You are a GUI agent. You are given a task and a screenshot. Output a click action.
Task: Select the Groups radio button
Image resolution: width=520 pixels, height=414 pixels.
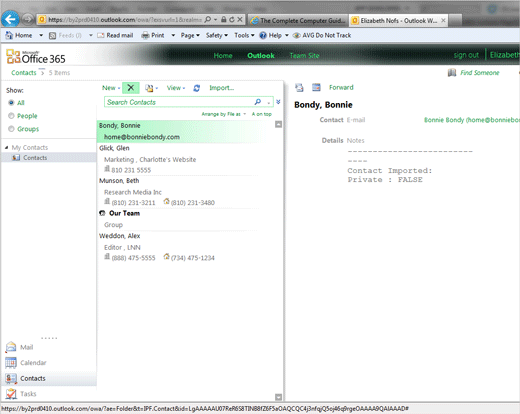tap(11, 129)
